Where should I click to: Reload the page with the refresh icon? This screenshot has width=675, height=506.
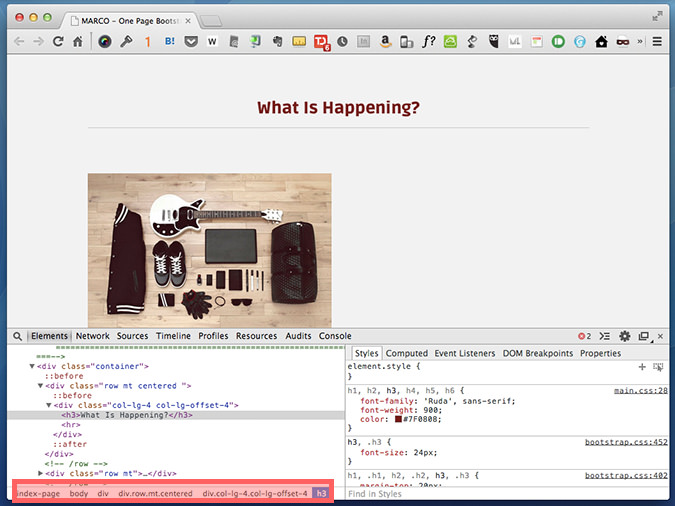pyautogui.click(x=58, y=42)
